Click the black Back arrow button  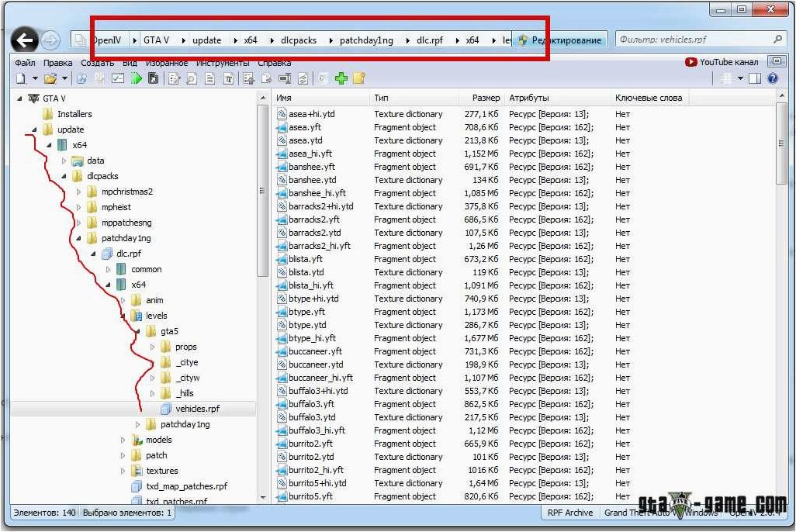[24, 40]
